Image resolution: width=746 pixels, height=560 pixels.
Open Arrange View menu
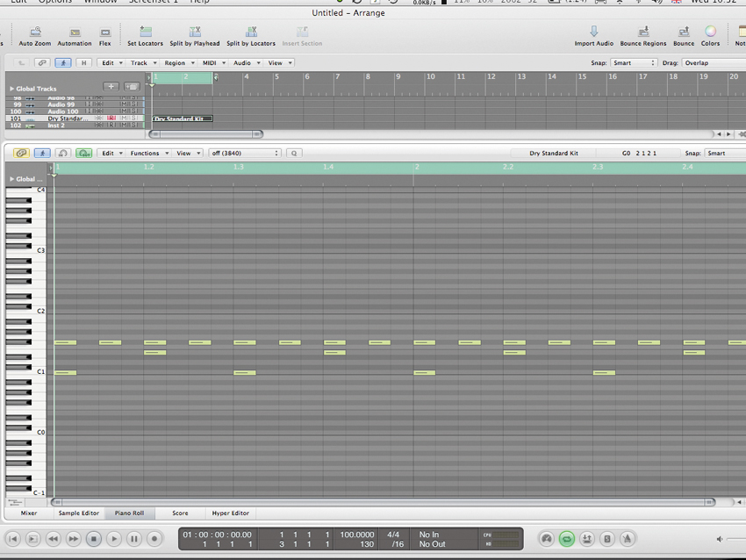coord(279,63)
